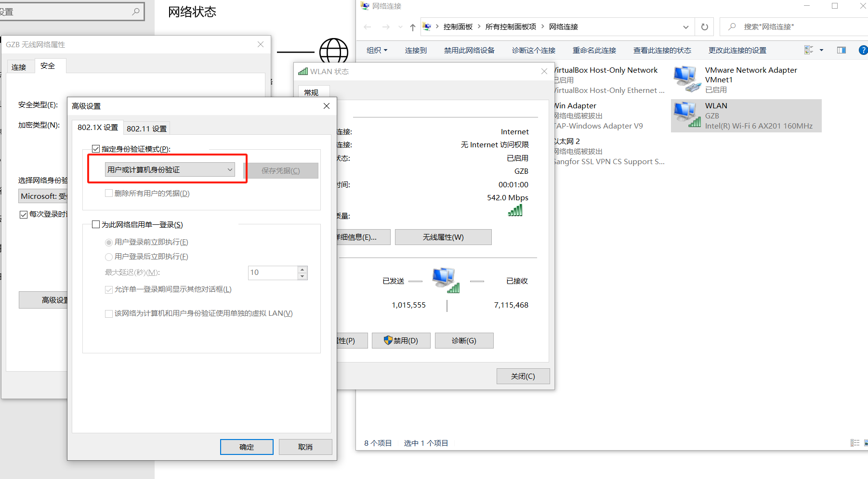Viewport: 868px width, 479px height.
Task: Click the change view layout icon
Action: (808, 50)
